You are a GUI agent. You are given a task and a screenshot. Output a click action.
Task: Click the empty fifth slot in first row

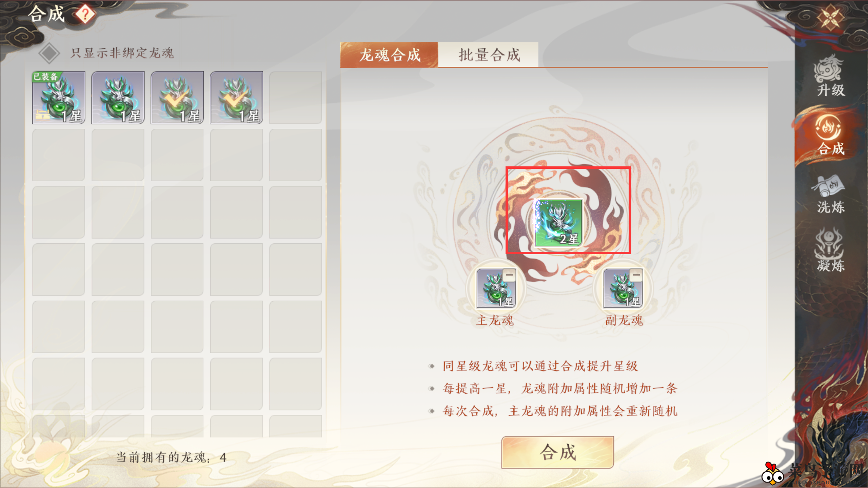(296, 98)
